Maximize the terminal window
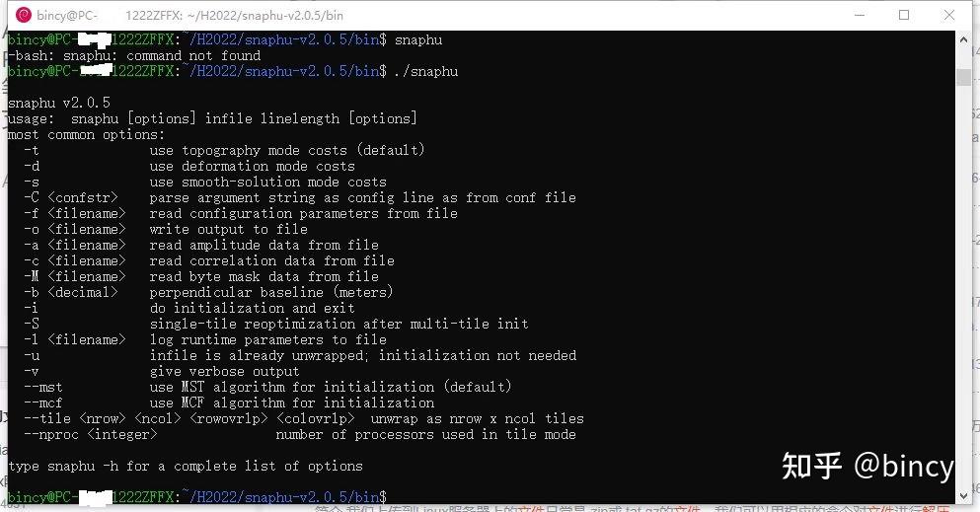 point(903,15)
